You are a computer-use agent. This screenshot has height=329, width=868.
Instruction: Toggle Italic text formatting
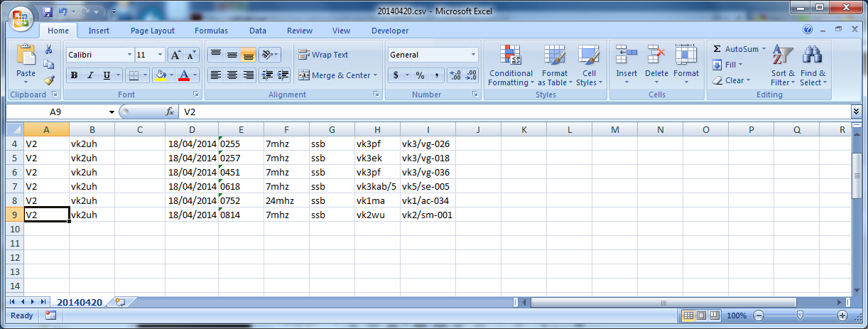(x=90, y=75)
